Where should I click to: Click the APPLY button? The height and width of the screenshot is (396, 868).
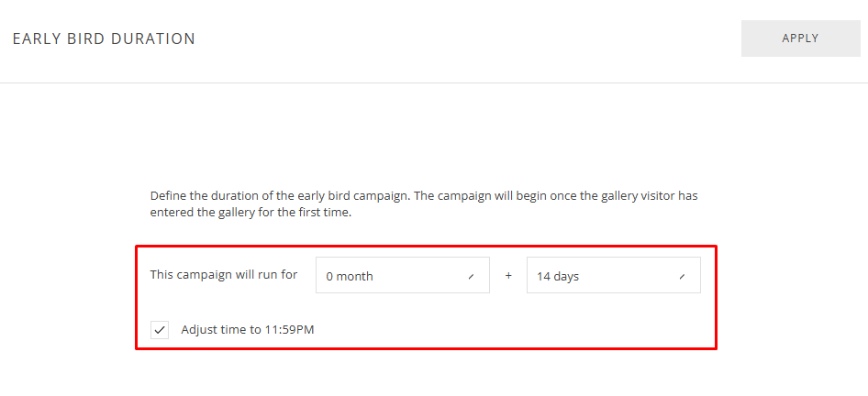pos(800,38)
